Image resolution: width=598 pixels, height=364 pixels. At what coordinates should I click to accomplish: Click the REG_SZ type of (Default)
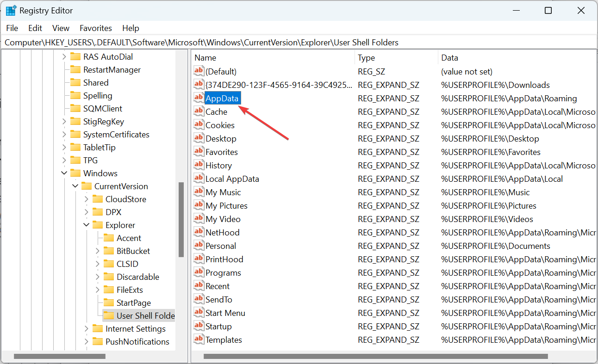[372, 71]
